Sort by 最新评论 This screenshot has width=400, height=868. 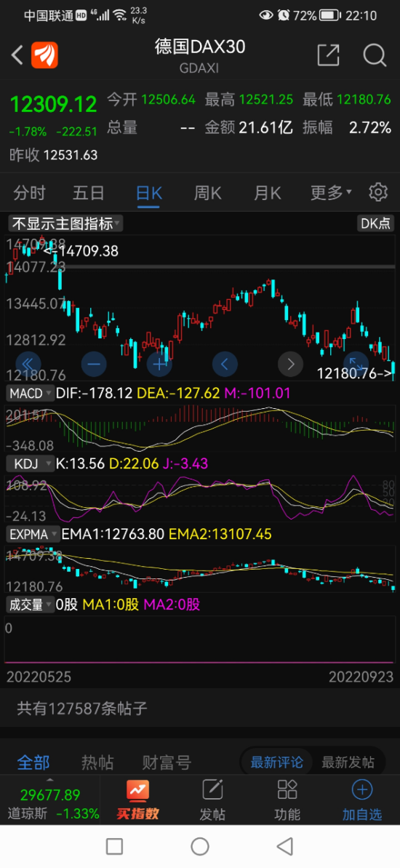pos(276,763)
